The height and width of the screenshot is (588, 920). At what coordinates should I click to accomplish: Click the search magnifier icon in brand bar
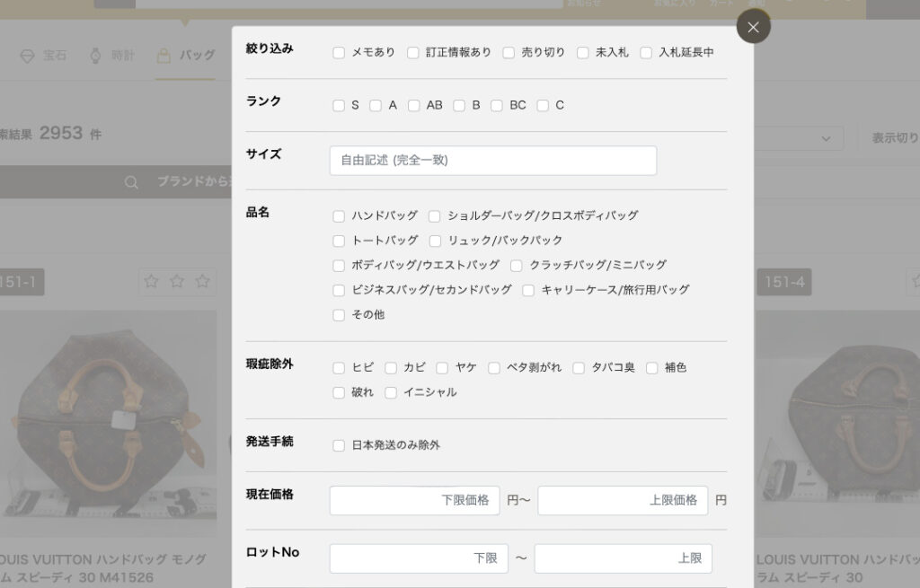[131, 182]
